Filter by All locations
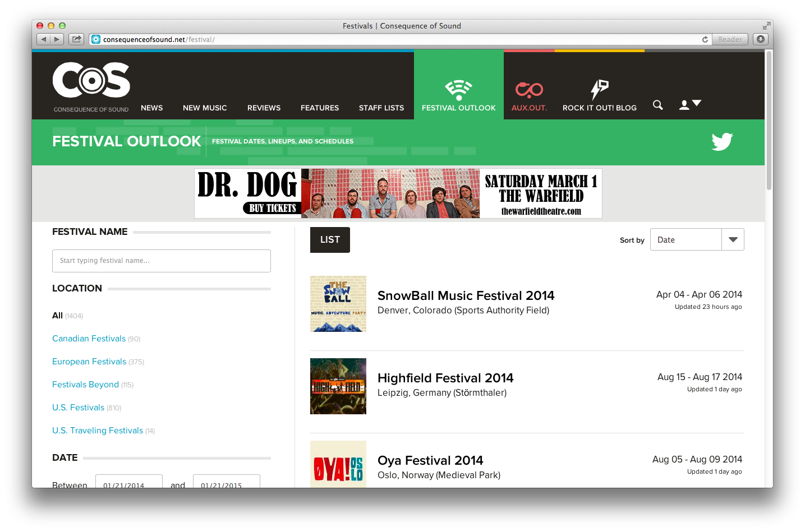Viewport: 805px width, 532px height. pyautogui.click(x=57, y=316)
